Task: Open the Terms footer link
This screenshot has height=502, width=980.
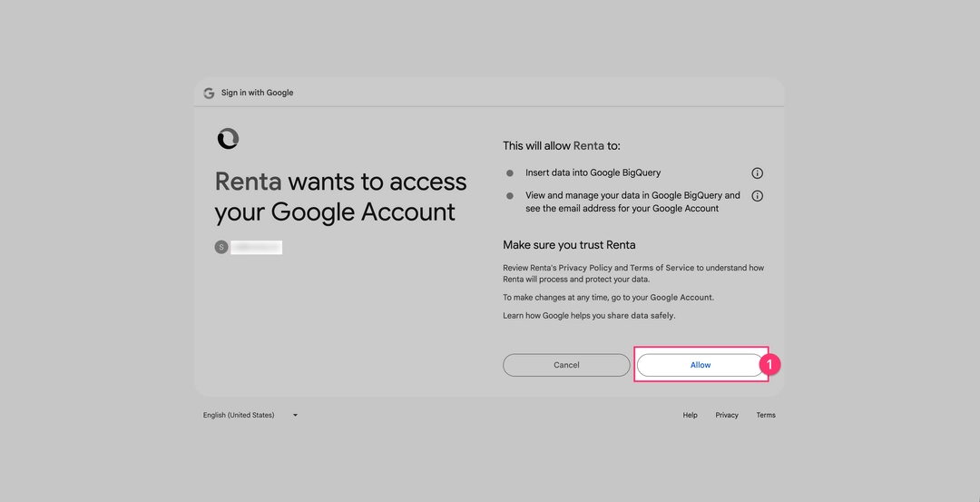Action: (x=766, y=415)
